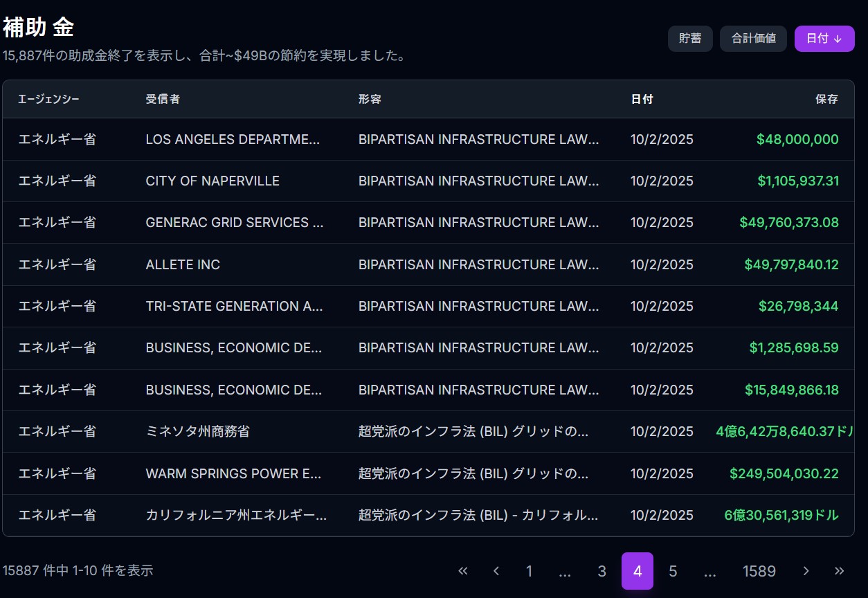Screen dimensions: 868x598
Task: Click the $48,000,000 savings amount
Action: point(797,140)
